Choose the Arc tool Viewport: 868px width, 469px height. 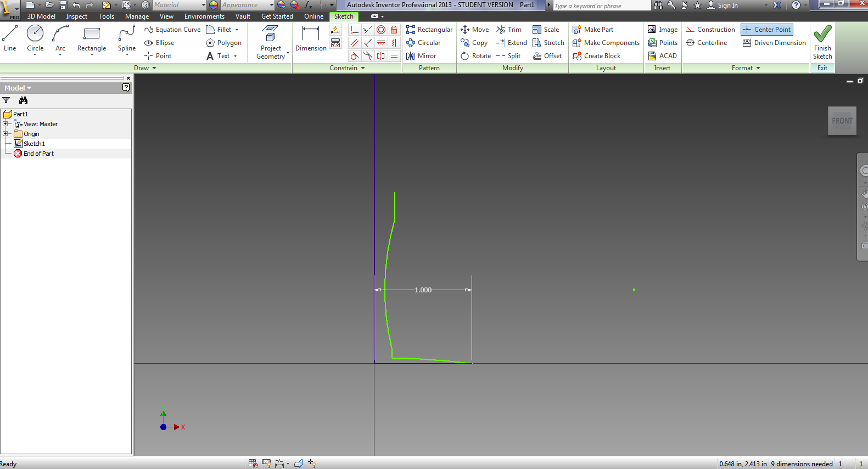pos(60,38)
